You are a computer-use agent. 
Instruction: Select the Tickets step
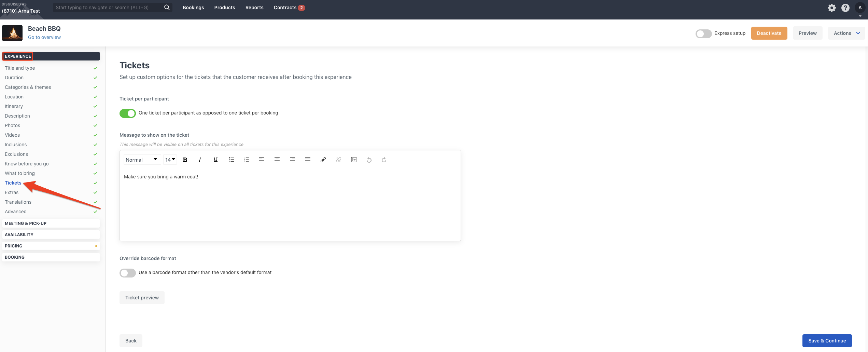click(x=13, y=183)
